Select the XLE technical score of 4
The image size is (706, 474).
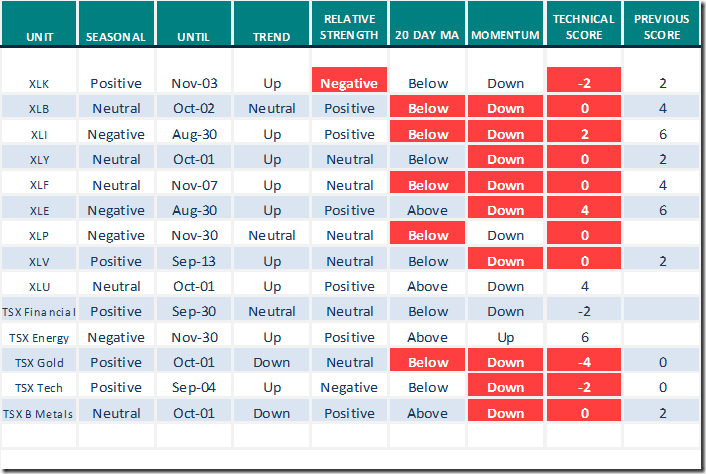[584, 210]
